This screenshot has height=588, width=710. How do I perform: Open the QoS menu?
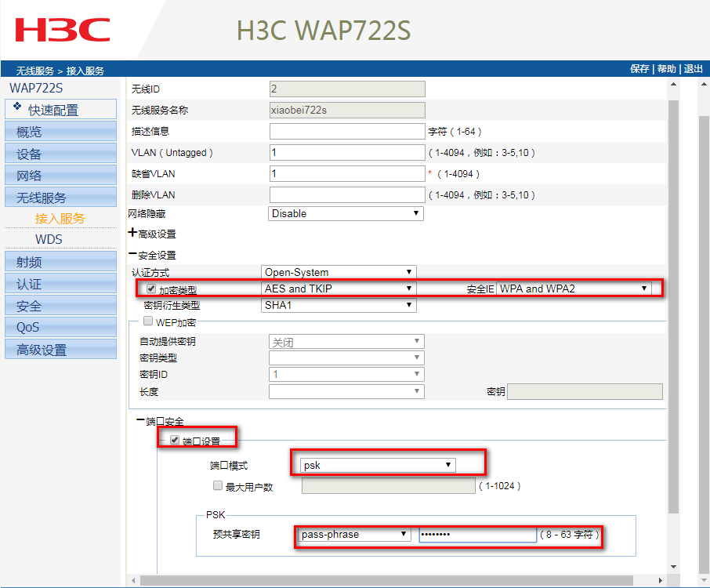pos(60,327)
